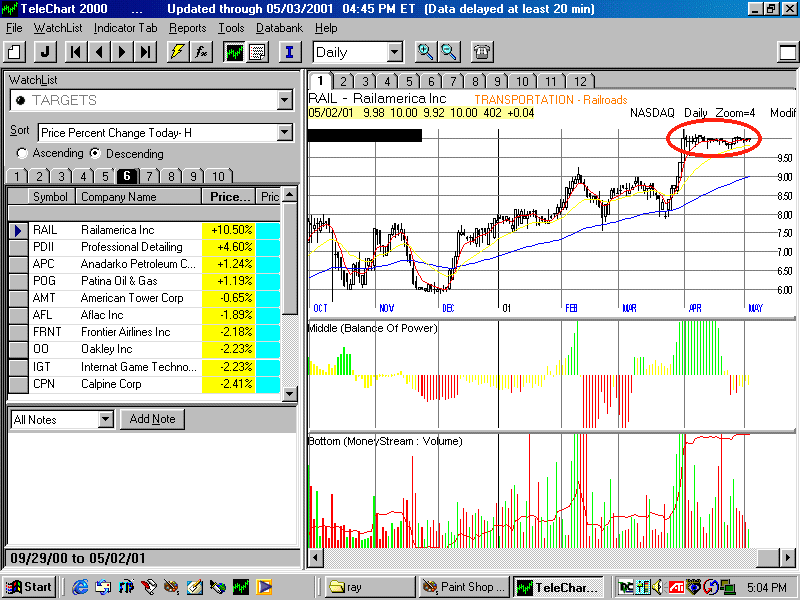
Task: Click the telephone toolbar icon
Action: pyautogui.click(x=482, y=52)
